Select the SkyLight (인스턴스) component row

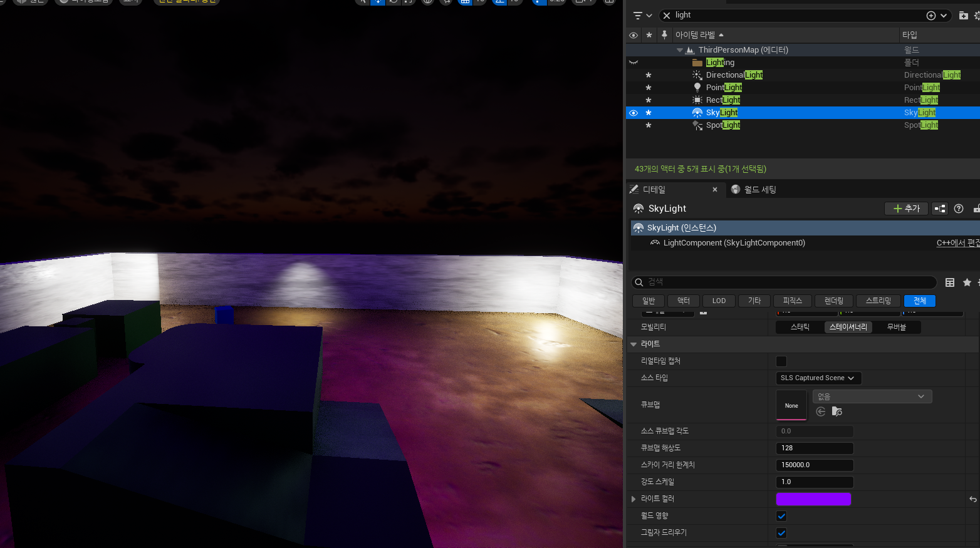click(805, 228)
